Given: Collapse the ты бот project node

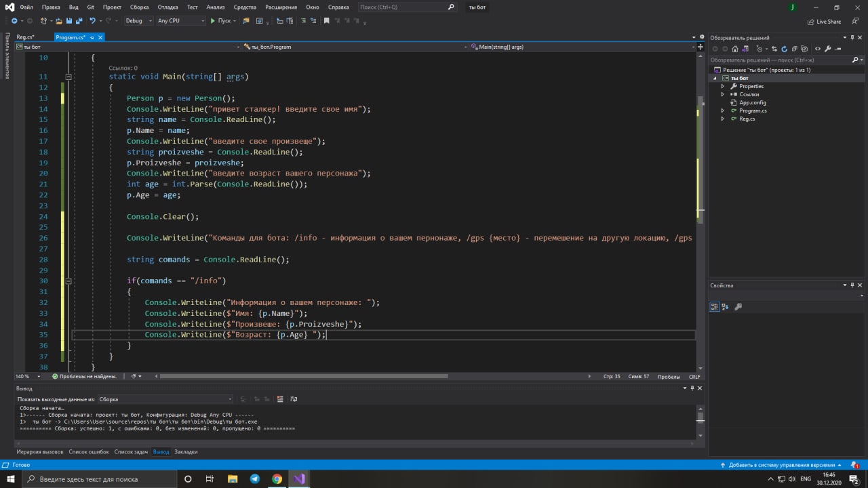Looking at the screenshot, I should (x=715, y=78).
